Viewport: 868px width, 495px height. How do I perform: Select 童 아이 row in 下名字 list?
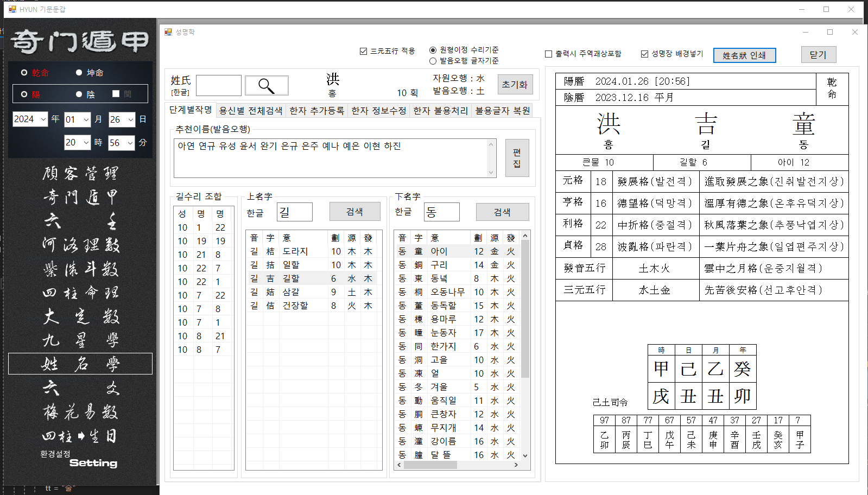coord(458,251)
